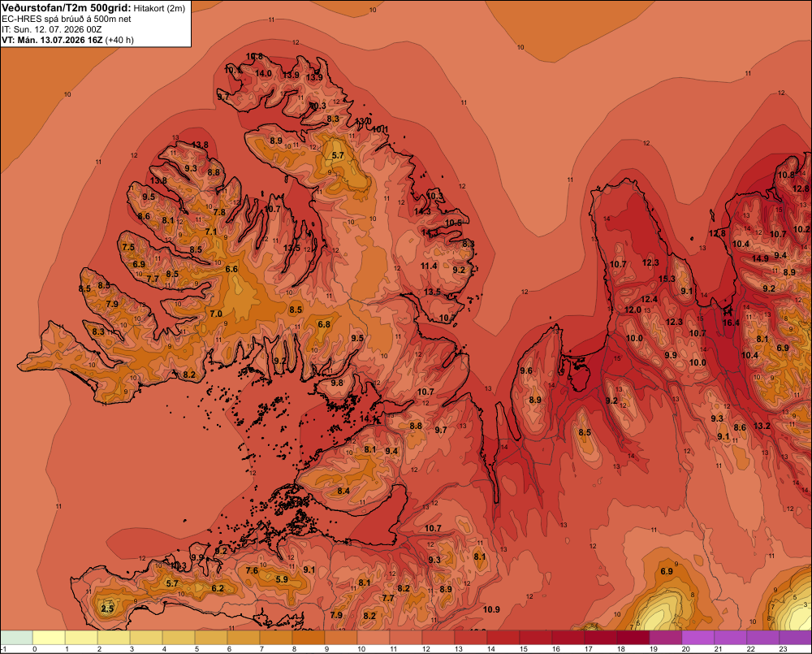The image size is (812, 654).
Task: Click the IT initialization time line
Action: [51, 29]
